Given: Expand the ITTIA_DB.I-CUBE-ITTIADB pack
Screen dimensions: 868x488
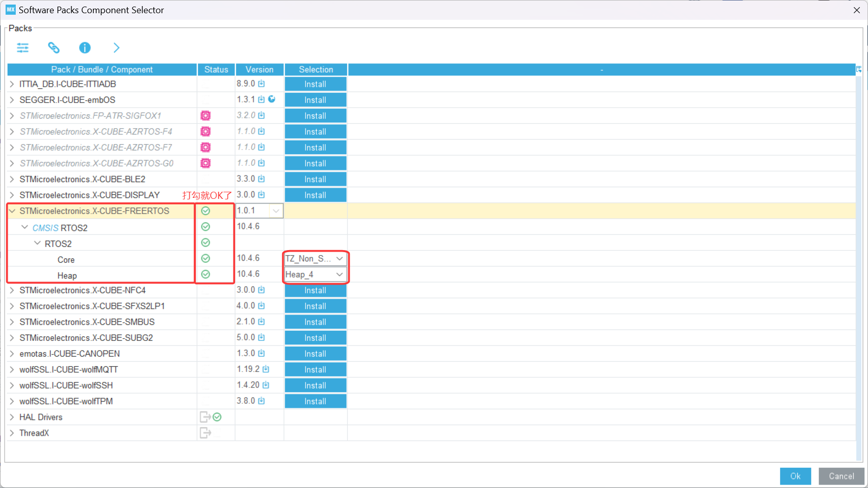Looking at the screenshot, I should point(12,84).
